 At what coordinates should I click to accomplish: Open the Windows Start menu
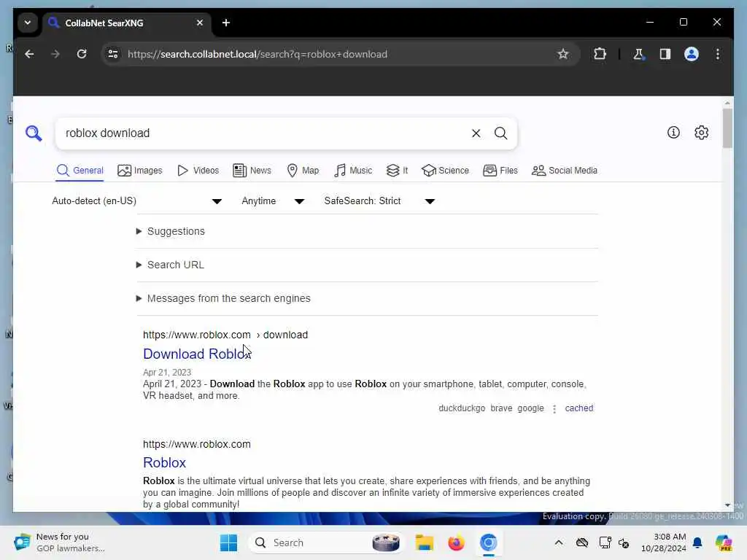point(228,542)
